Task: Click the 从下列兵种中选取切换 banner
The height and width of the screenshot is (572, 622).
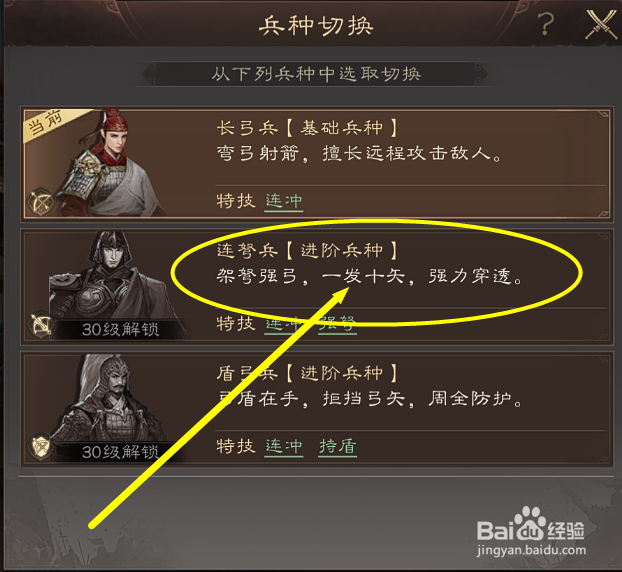Action: tap(315, 74)
